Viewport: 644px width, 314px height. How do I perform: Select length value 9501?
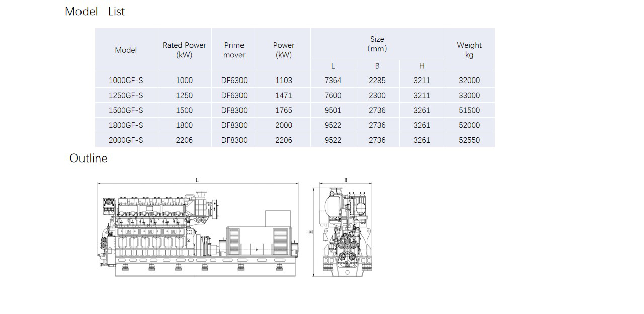point(333,110)
